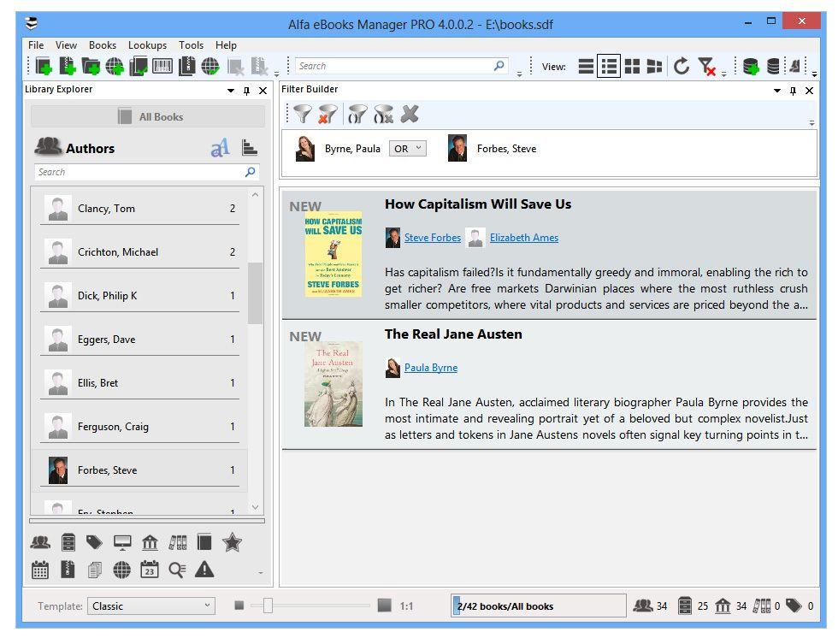The height and width of the screenshot is (644, 838).
Task: Open the Template Classic dropdown
Action: [151, 606]
